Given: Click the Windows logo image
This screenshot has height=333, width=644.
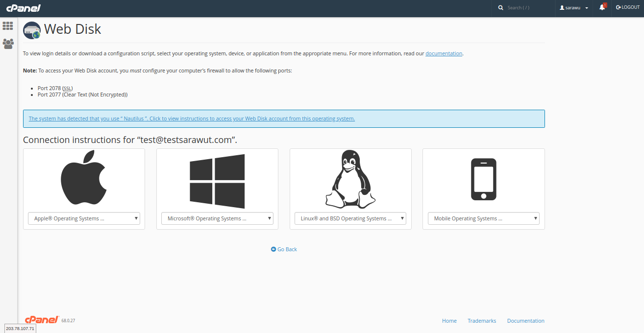Looking at the screenshot, I should pyautogui.click(x=217, y=181).
